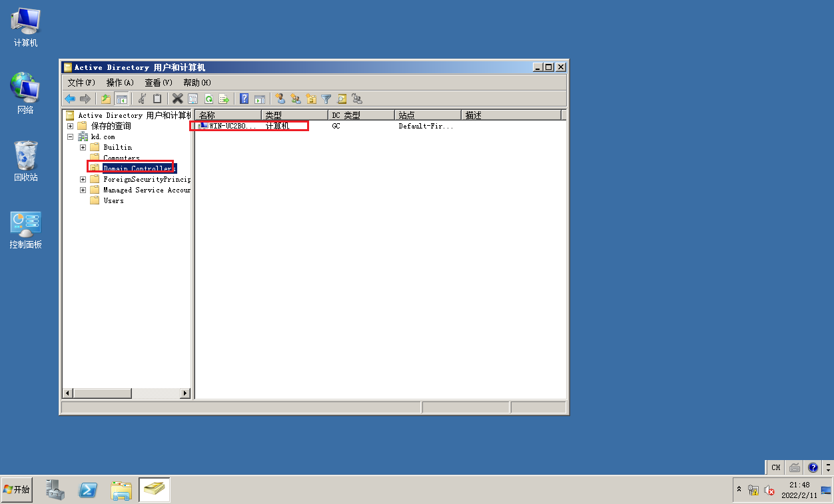Expand the Managed Service Accounts container
This screenshot has width=834, height=504.
point(83,190)
